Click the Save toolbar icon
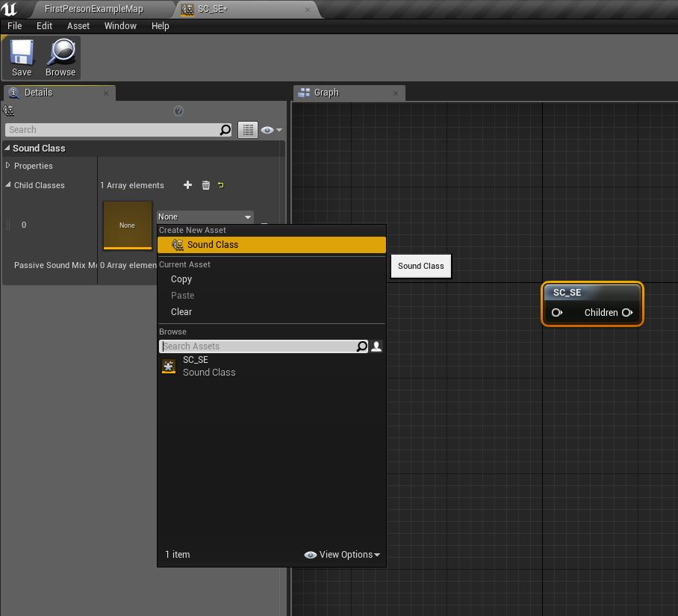 point(21,52)
